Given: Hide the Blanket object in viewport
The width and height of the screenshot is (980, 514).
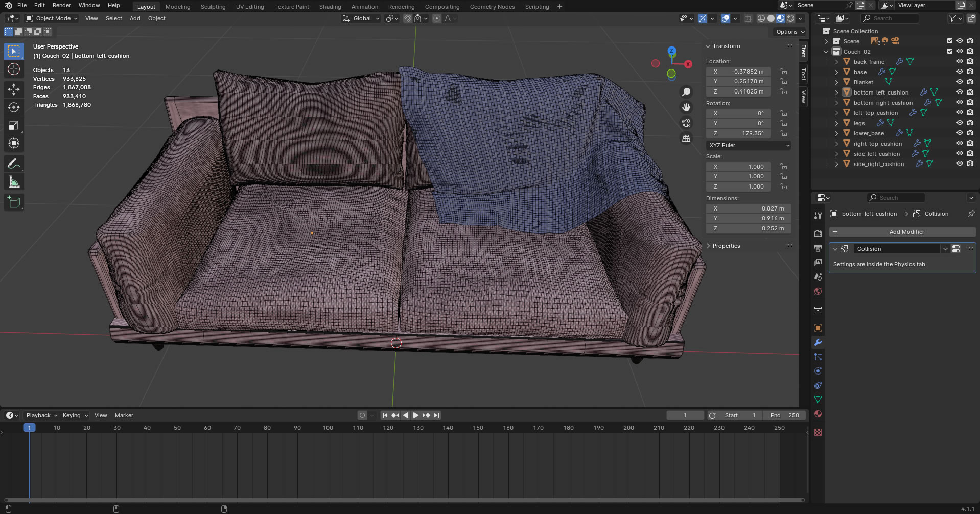Looking at the screenshot, I should click(x=960, y=82).
